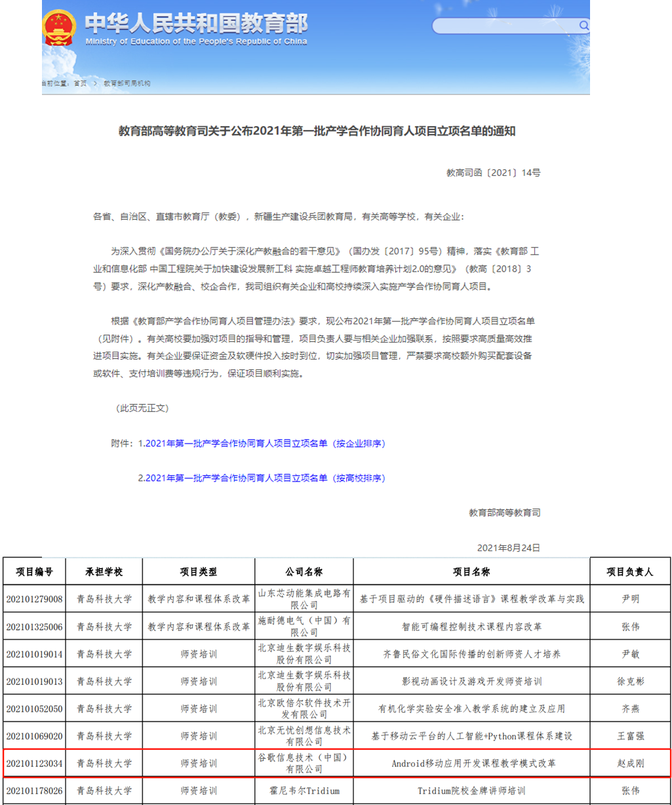Viewport: 672px width, 805px height.
Task: Click the 中华人民共和国教育部 site title
Action: (196, 23)
